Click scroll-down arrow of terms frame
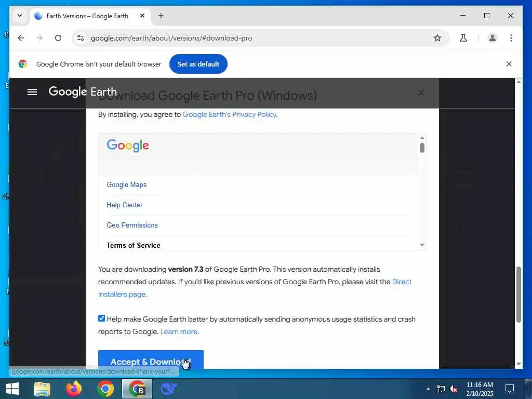This screenshot has width=532, height=399. [422, 245]
